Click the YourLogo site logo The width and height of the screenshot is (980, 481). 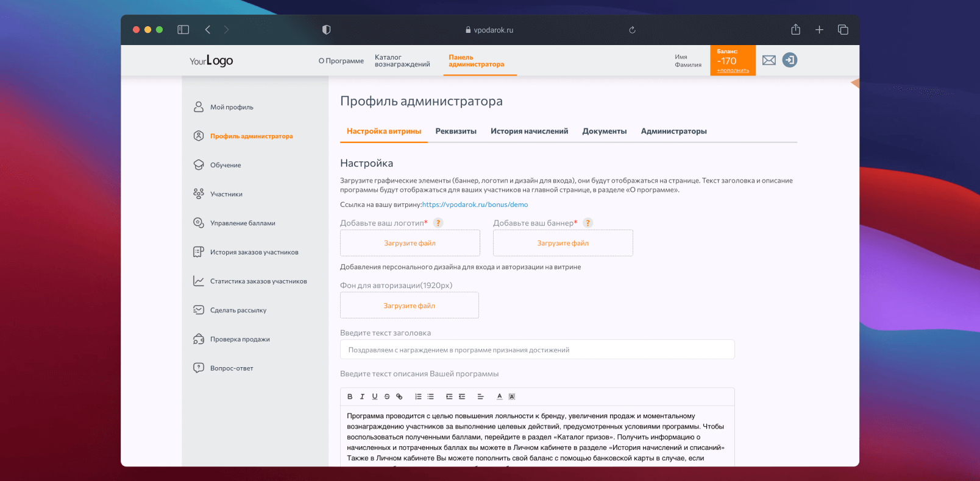click(x=211, y=61)
